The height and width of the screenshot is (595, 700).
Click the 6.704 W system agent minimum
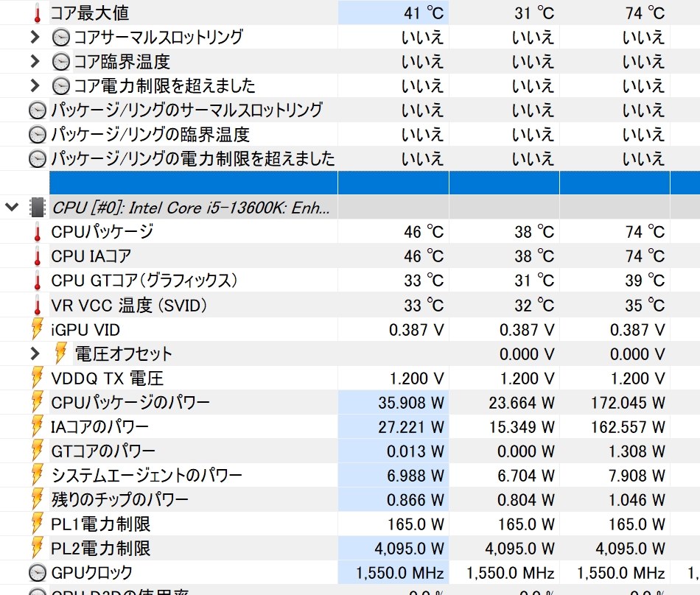526,476
